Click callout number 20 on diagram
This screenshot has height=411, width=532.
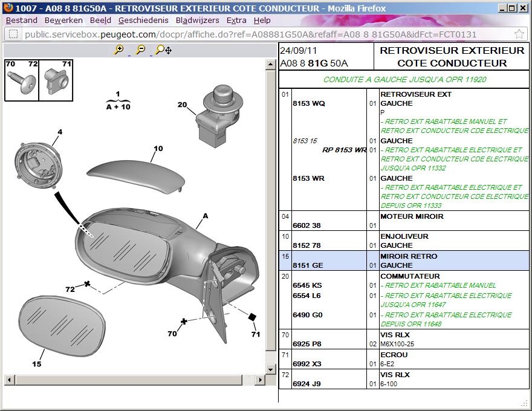tap(182, 105)
